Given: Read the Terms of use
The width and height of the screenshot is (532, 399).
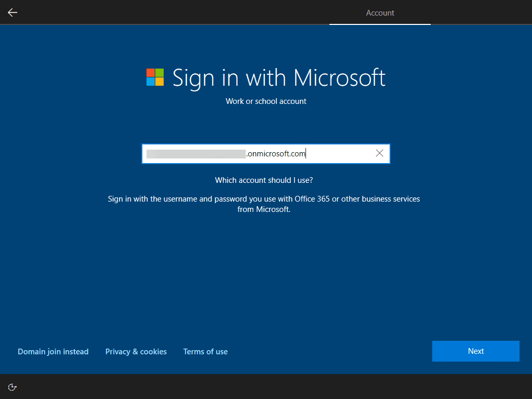Looking at the screenshot, I should pyautogui.click(x=205, y=351).
